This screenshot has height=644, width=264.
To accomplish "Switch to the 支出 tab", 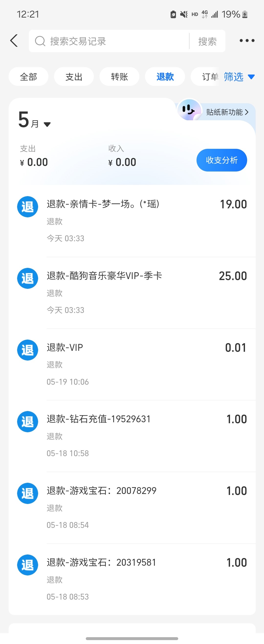I will [74, 77].
